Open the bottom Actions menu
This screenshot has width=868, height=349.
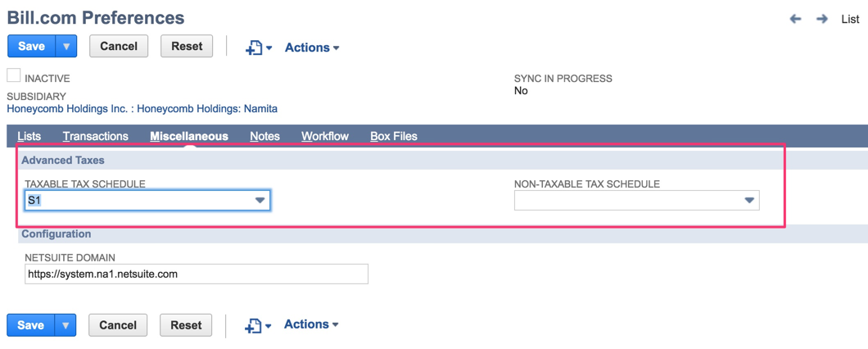(310, 324)
